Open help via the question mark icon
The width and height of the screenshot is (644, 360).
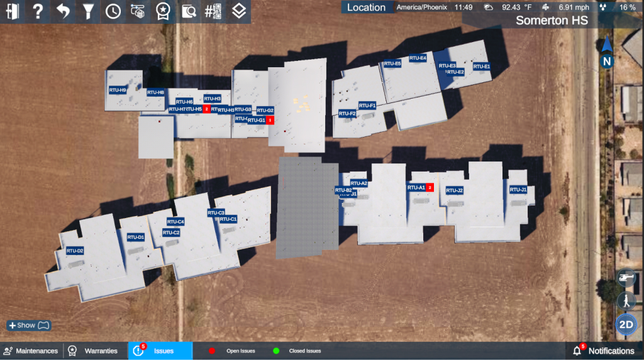pyautogui.click(x=38, y=11)
